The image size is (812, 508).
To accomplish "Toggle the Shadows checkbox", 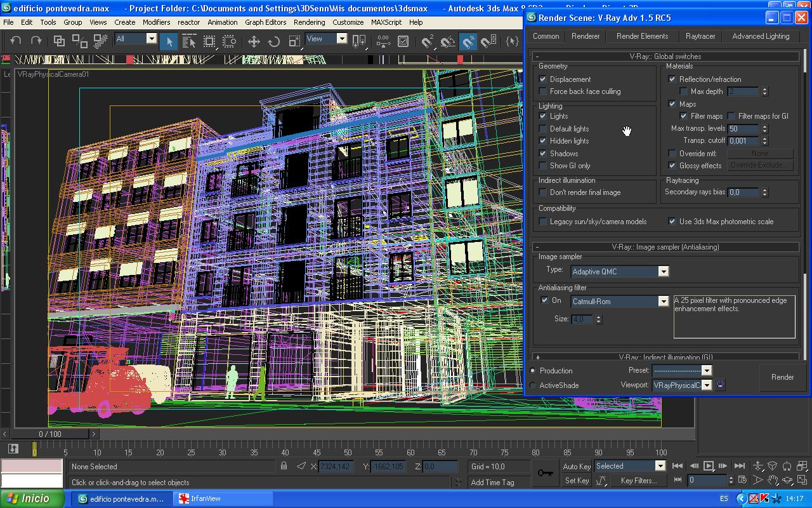I will coord(542,154).
